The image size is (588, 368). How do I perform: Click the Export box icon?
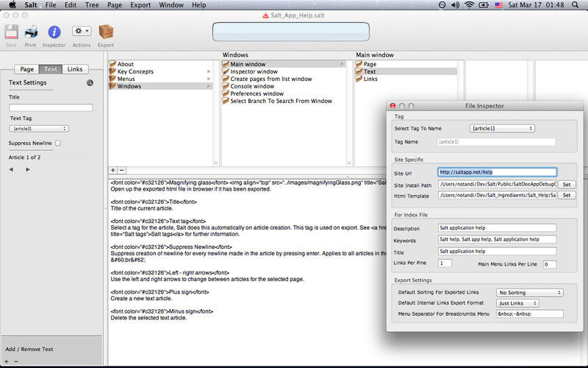click(x=106, y=32)
